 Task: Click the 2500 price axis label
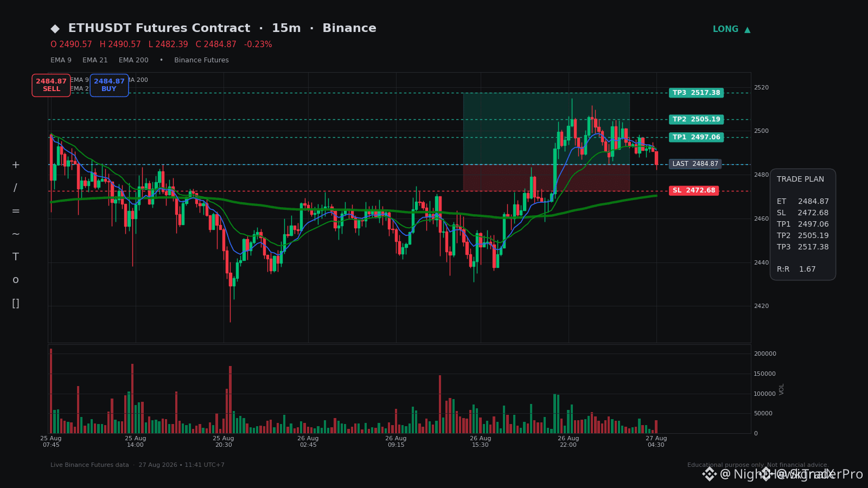[761, 131]
